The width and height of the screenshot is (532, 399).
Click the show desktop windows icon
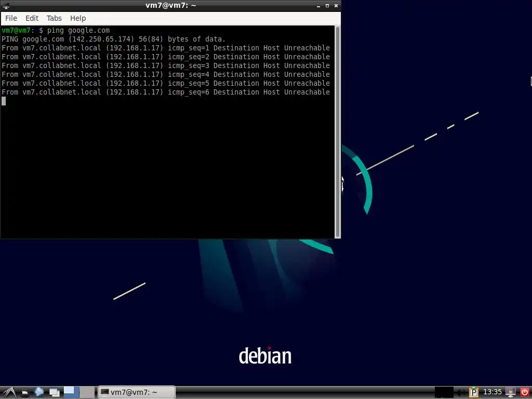tap(54, 393)
